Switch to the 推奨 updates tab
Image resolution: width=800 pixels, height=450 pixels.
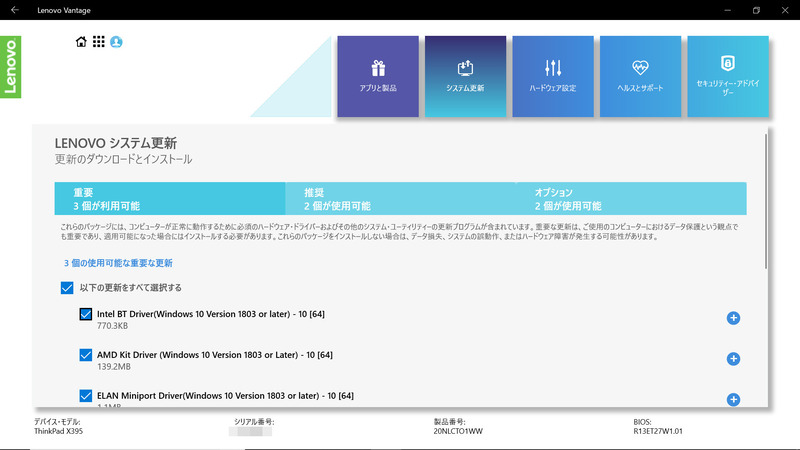click(401, 198)
